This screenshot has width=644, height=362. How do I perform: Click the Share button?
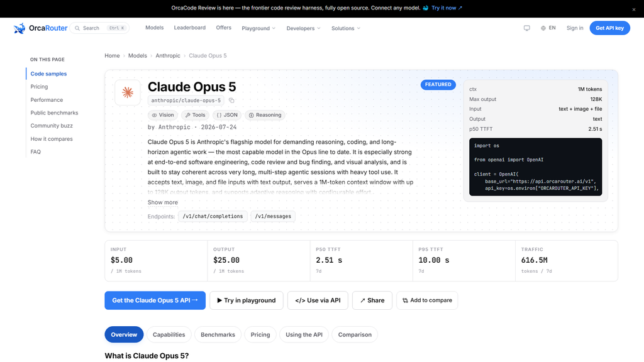tap(372, 300)
